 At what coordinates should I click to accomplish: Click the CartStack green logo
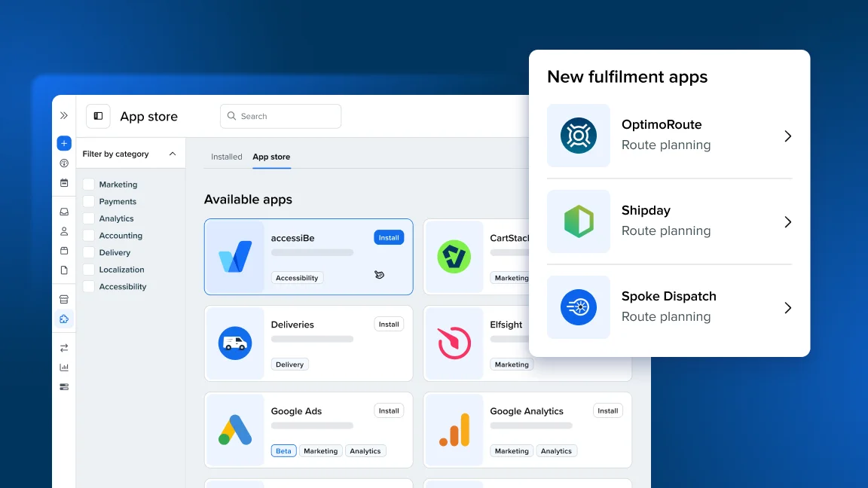pos(454,257)
